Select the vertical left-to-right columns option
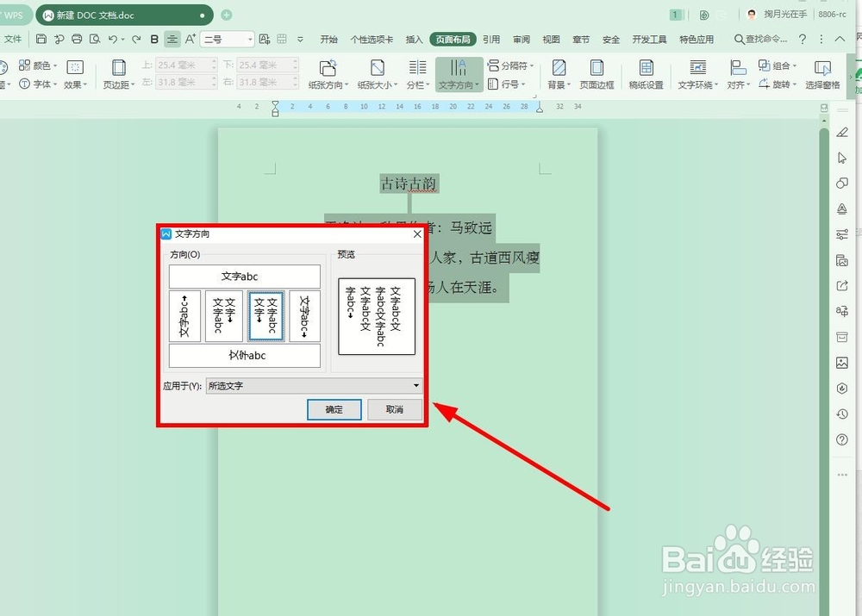Screen dimensions: 862x616 pyautogui.click(x=223, y=316)
